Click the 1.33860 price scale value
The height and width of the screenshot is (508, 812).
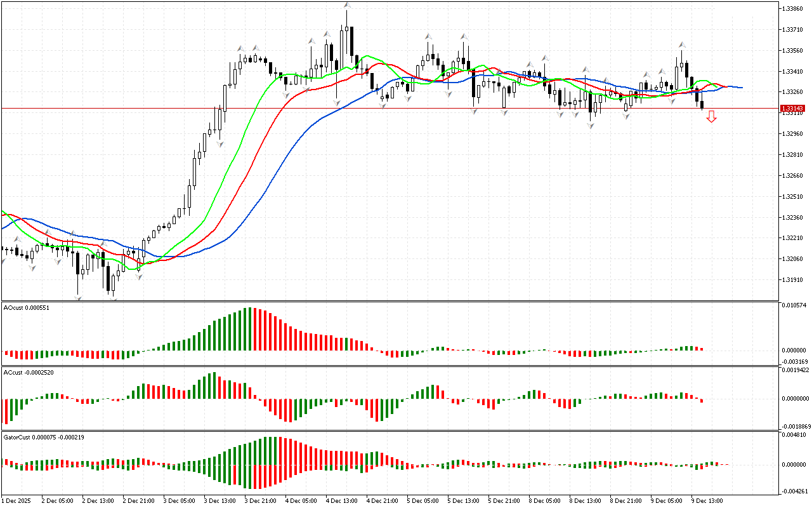tap(796, 9)
